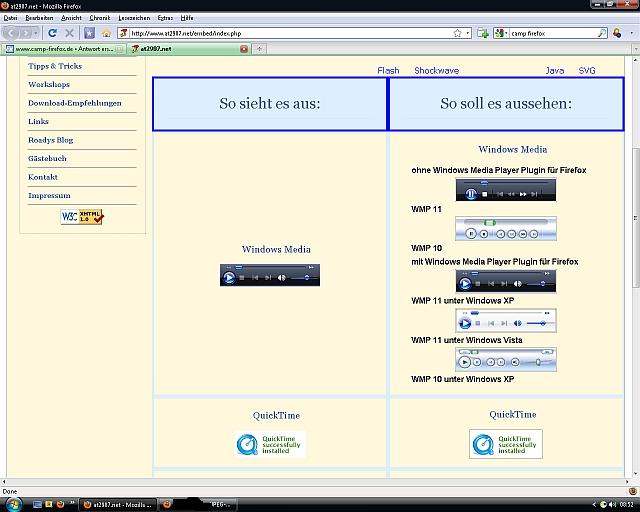Click the WMP 11 dark player sample image
640x512 pixels.
point(506,190)
